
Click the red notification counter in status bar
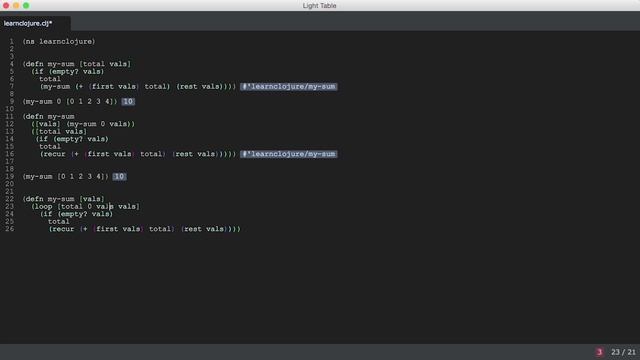[599, 352]
